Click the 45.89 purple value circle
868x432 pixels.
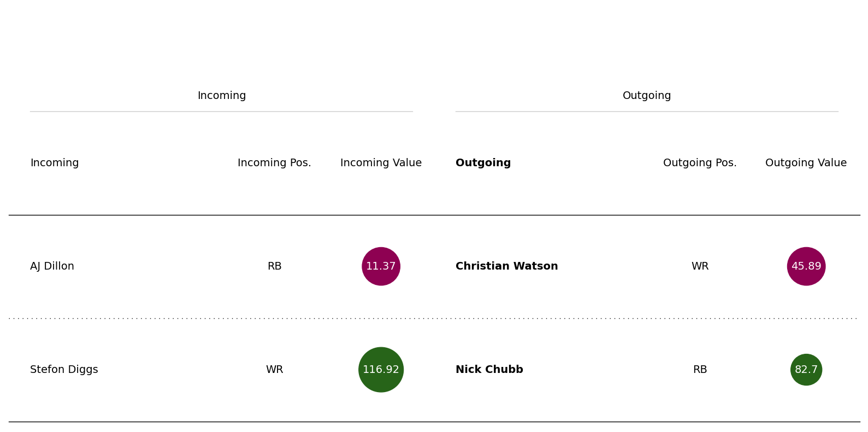pyautogui.click(x=806, y=266)
